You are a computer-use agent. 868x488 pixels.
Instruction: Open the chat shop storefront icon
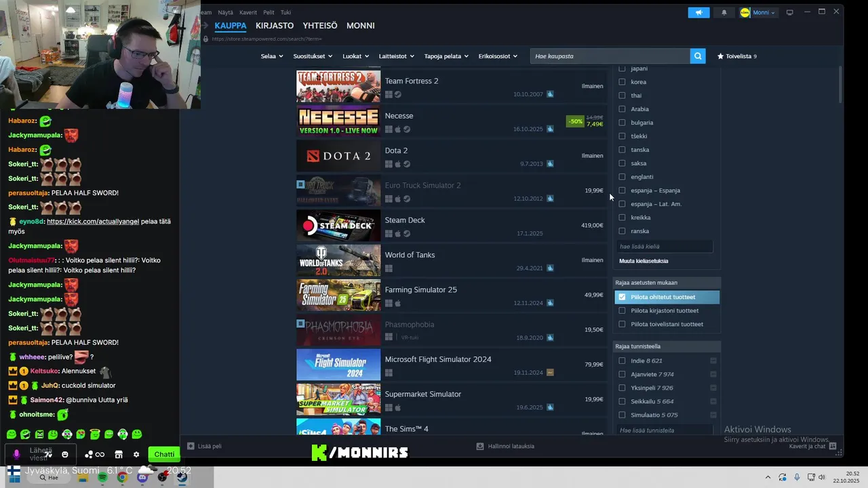[x=119, y=455]
